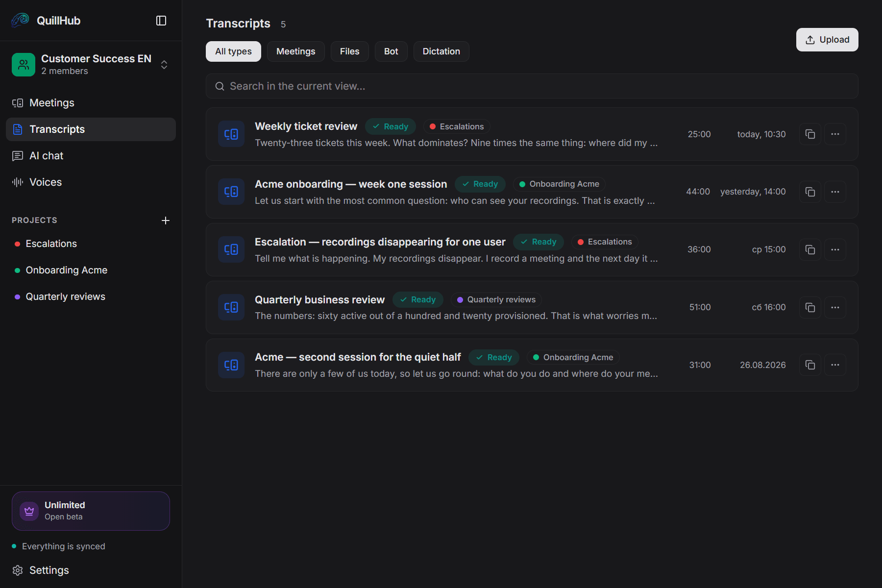This screenshot has height=588, width=882.
Task: Click meeting icon of Escalation recordings disappearing
Action: click(231, 249)
